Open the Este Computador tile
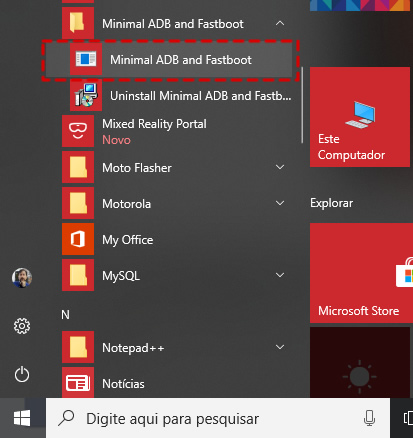 tap(360, 117)
